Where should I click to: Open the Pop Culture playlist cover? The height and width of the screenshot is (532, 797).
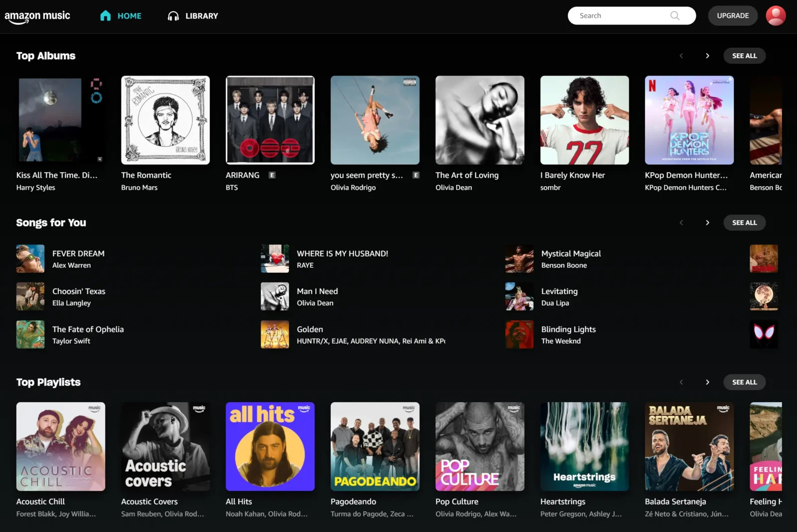click(480, 446)
